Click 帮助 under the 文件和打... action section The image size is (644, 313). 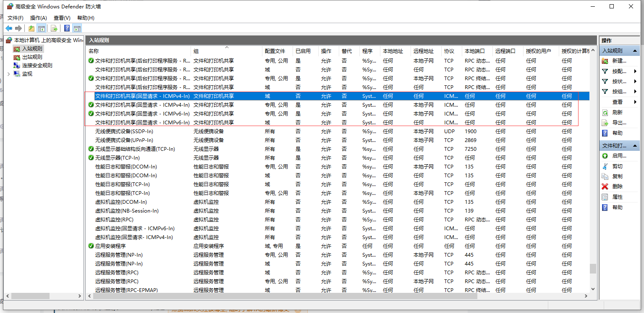tap(617, 208)
